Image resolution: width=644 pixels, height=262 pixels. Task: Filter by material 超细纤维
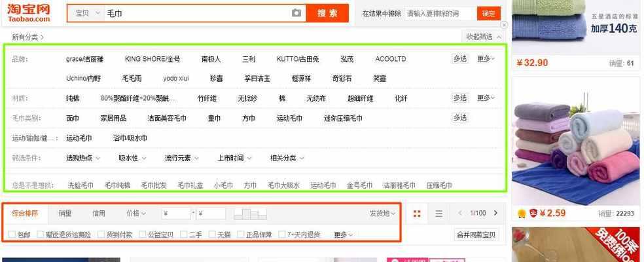coord(360,98)
